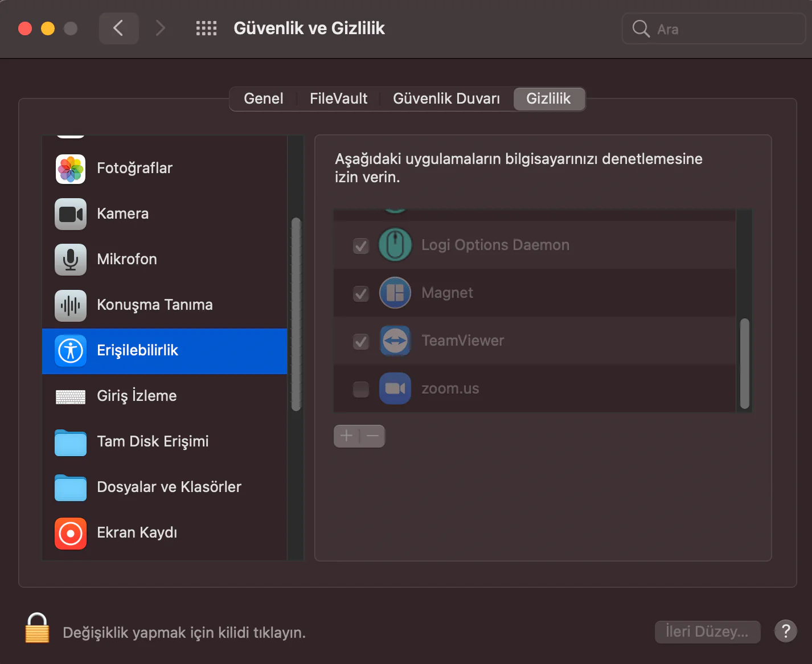The height and width of the screenshot is (664, 812).
Task: Open help with the question mark button
Action: pos(786,631)
